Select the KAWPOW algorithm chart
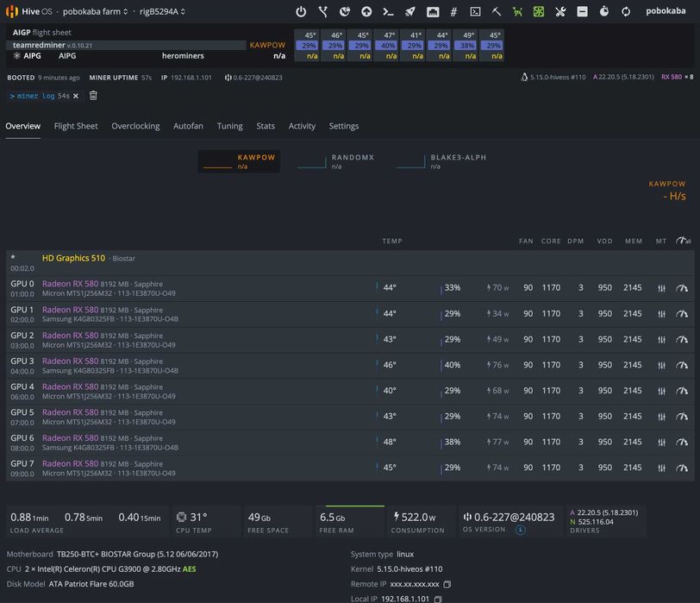Screen dimensions: 700x603 coord(240,161)
